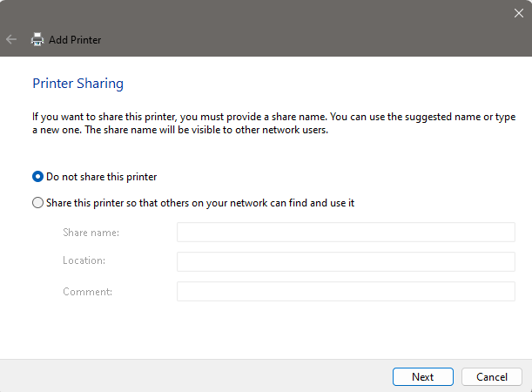Screen dimensions: 532x392
Task: Proceed with the Next button
Action: [x=423, y=376]
